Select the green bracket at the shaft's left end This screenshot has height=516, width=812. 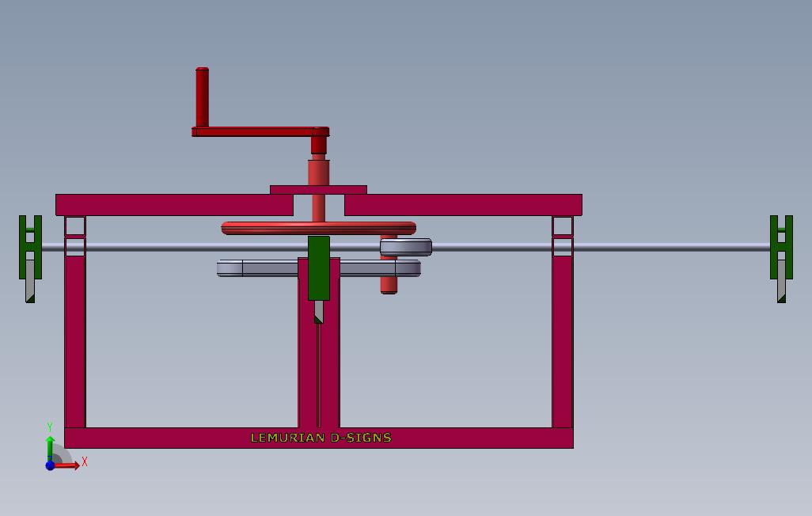click(x=30, y=247)
